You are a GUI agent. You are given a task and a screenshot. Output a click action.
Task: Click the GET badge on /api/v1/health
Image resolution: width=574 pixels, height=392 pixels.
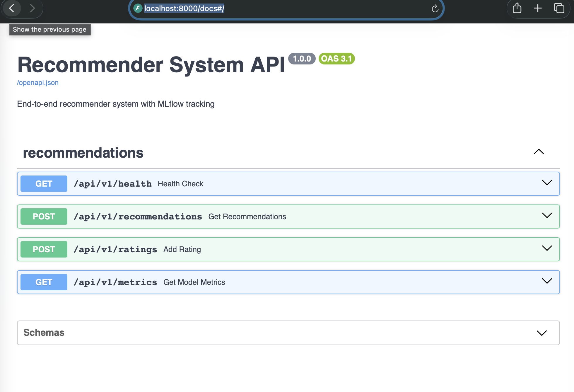(44, 183)
